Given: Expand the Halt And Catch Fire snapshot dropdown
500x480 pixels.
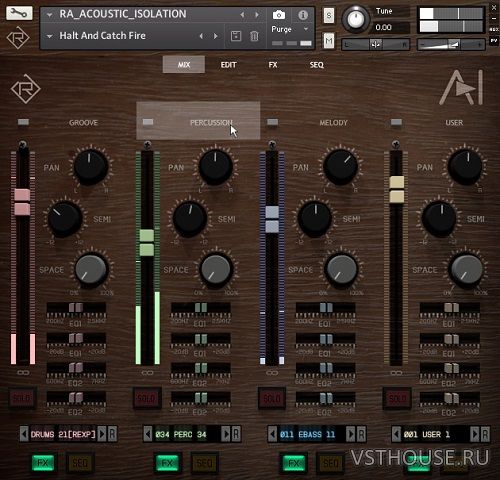Looking at the screenshot, I should coord(49,36).
